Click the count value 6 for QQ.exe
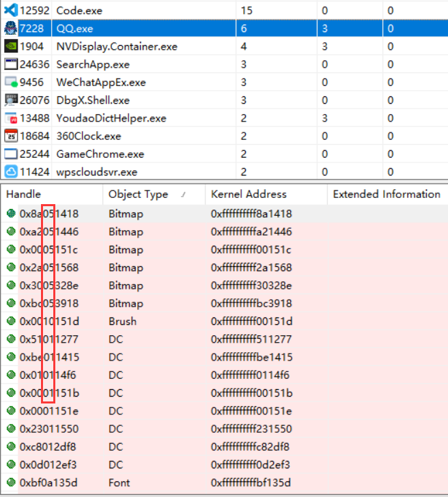Screen dimensions: 448x497 tap(244, 29)
